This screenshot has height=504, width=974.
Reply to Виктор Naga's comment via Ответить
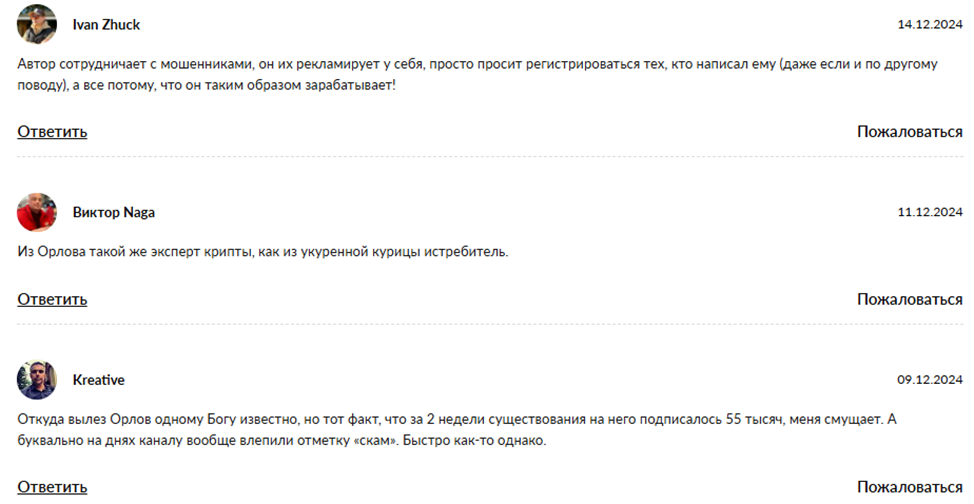click(52, 300)
